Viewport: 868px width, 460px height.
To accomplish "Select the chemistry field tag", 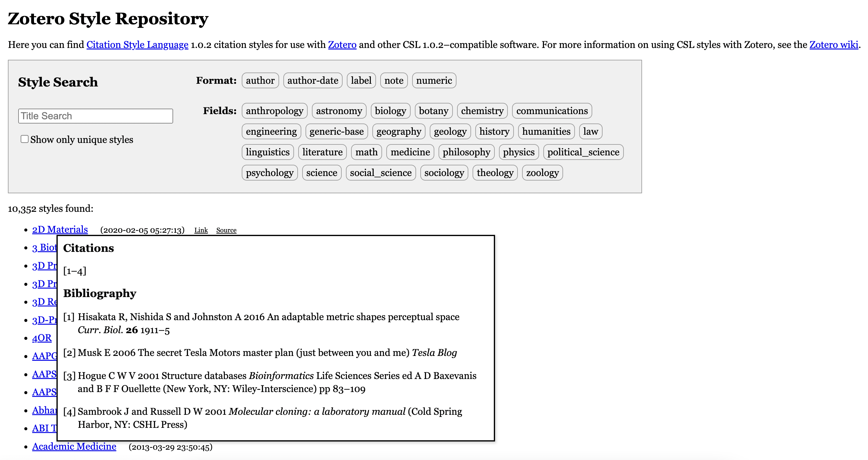I will (x=482, y=111).
